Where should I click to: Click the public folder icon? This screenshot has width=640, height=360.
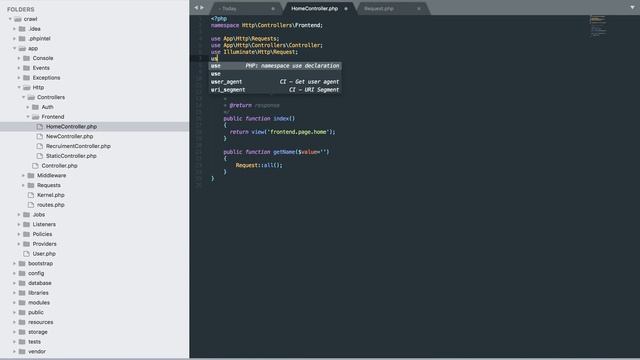(x=22, y=313)
